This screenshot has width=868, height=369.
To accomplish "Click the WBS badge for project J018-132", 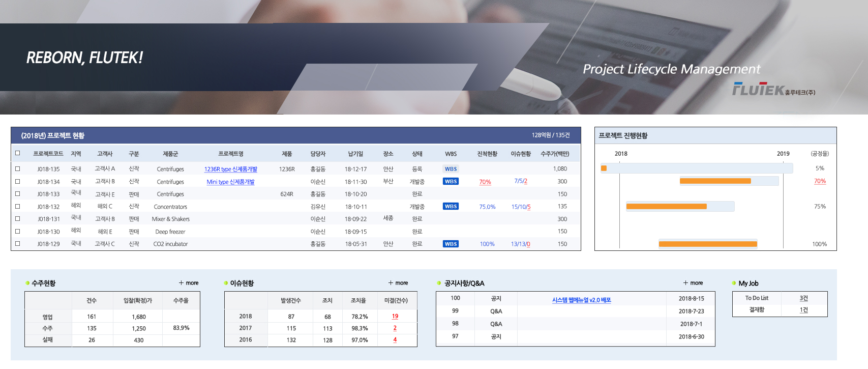I will [x=451, y=206].
